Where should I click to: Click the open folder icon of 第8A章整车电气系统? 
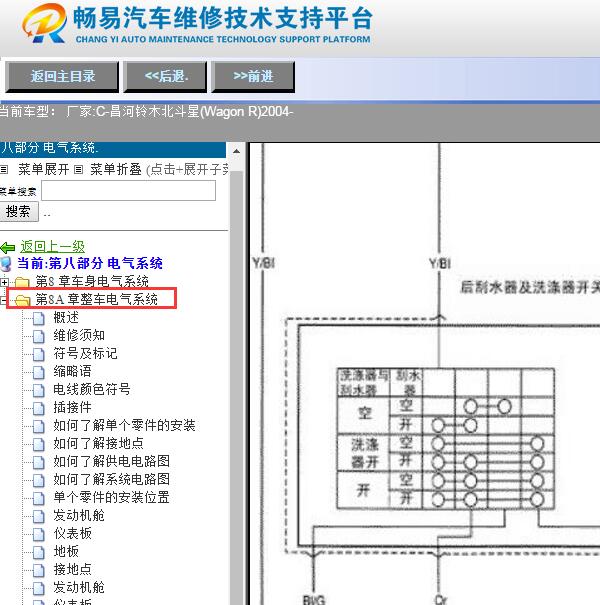click(x=22, y=300)
